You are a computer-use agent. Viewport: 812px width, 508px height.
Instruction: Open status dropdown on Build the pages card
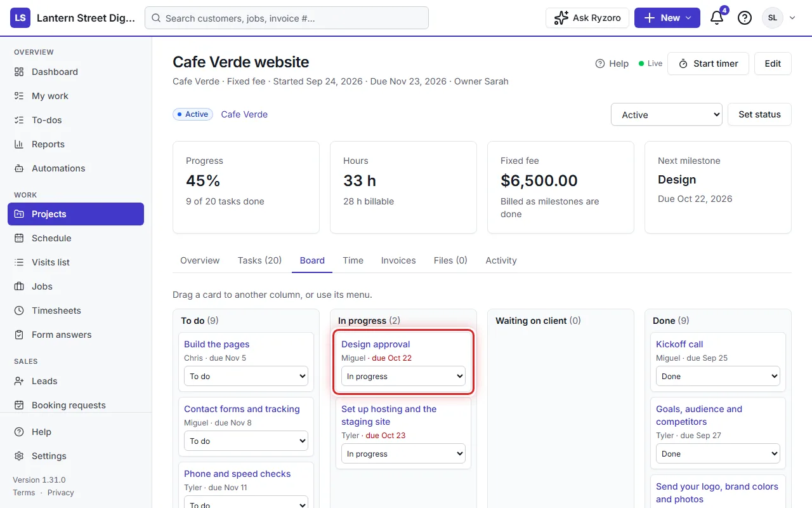[x=246, y=376]
